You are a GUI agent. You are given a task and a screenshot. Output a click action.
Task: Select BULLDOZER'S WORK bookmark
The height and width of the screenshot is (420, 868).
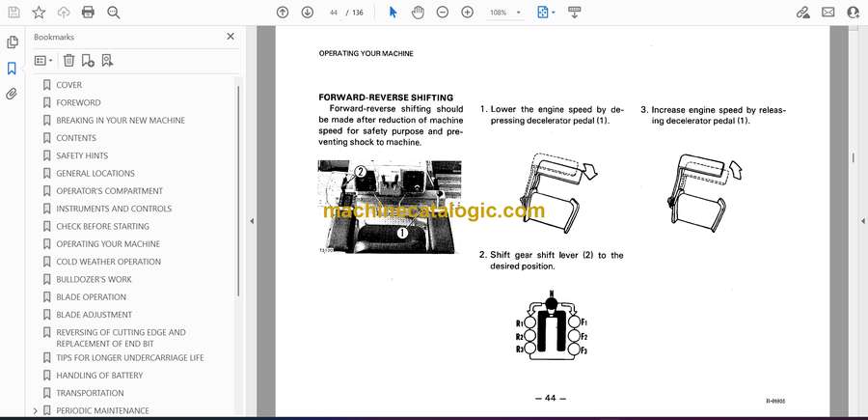[94, 279]
